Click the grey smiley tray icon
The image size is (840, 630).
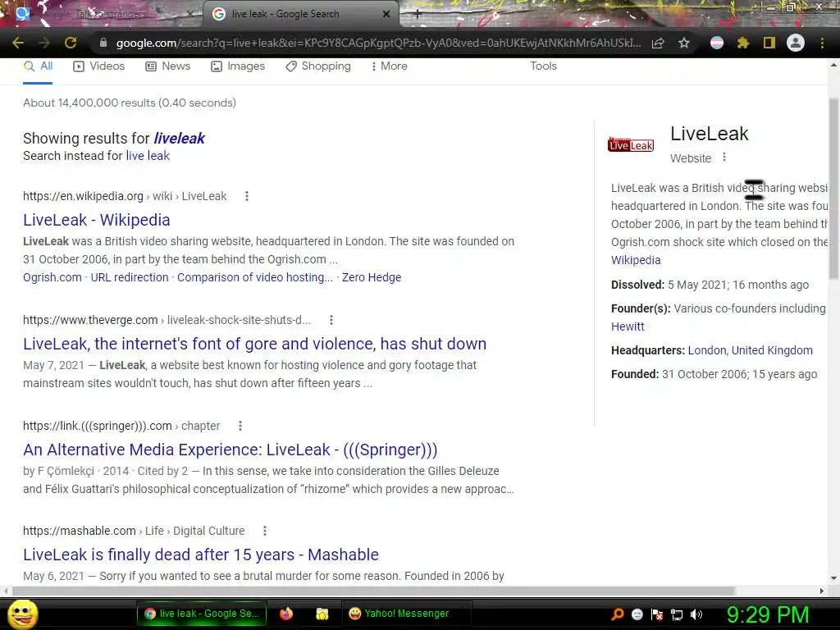coord(637,614)
